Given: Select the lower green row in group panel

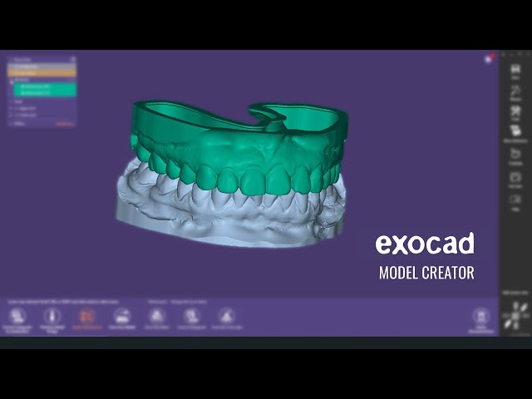Looking at the screenshot, I should click(45, 93).
